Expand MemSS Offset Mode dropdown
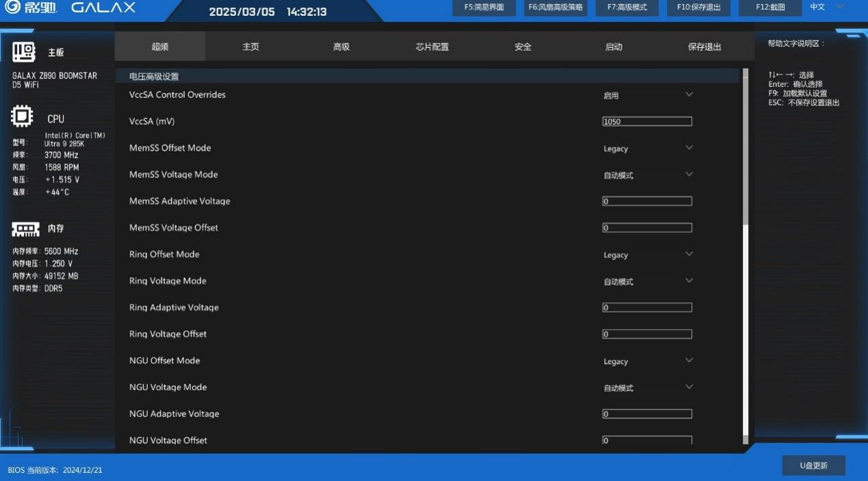Screen dimensions: 868x481 (x=648, y=148)
